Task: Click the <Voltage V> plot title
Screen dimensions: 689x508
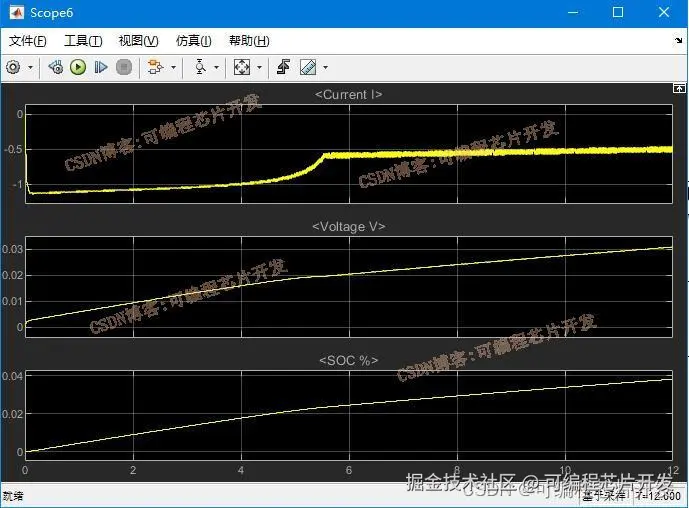Action: [348, 227]
